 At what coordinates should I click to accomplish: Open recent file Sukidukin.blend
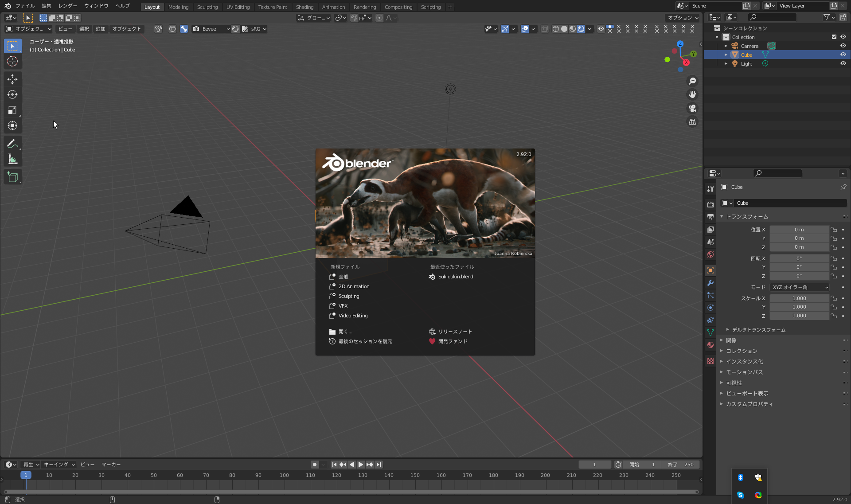click(x=455, y=276)
